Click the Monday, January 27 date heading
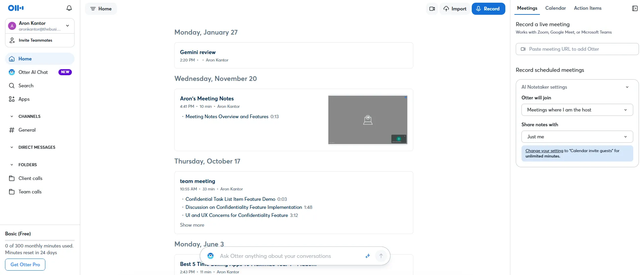 point(206,32)
